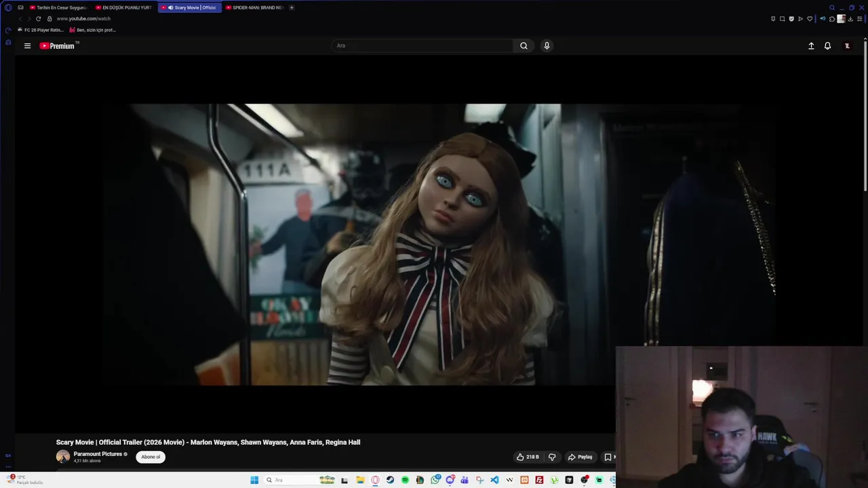Open the YouTube create upload icon

pos(811,45)
